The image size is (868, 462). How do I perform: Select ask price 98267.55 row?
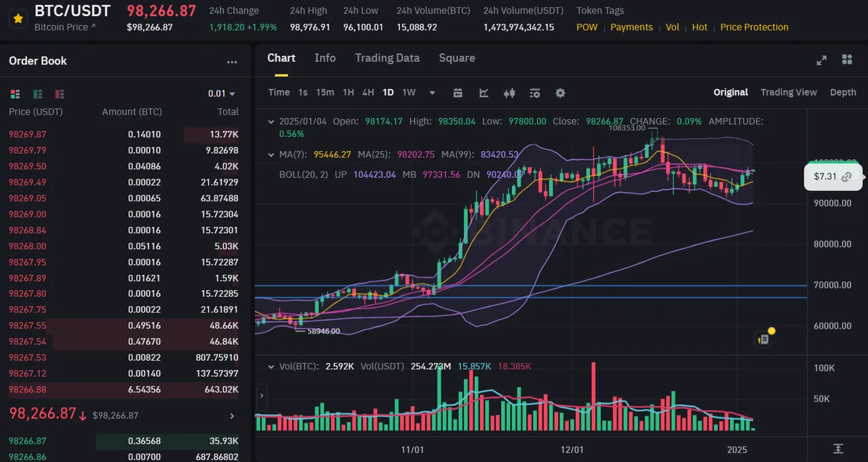click(x=124, y=325)
